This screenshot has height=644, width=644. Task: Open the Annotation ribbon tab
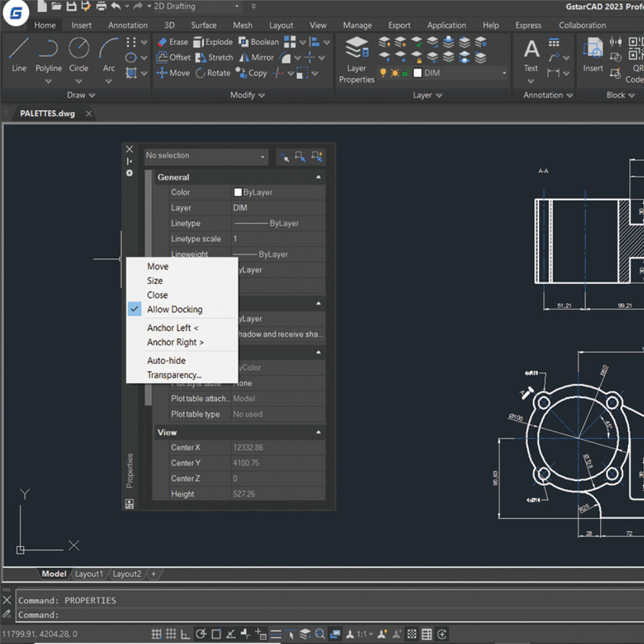128,26
